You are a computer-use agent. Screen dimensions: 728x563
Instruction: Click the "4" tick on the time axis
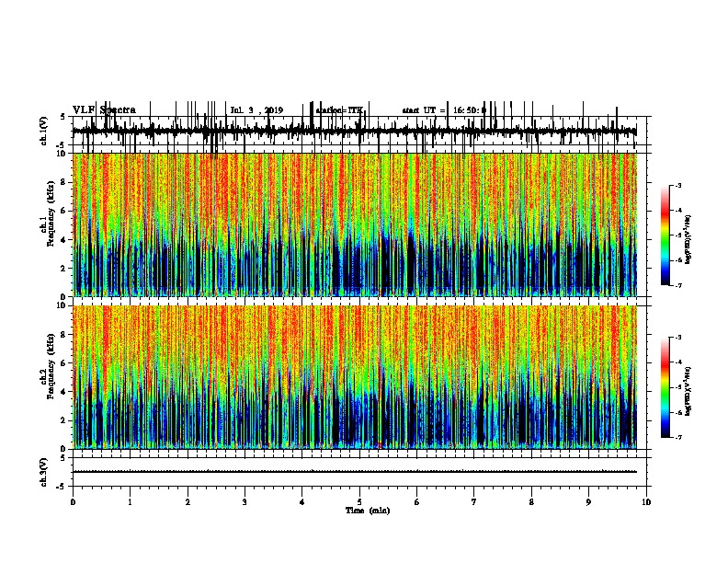tap(302, 502)
